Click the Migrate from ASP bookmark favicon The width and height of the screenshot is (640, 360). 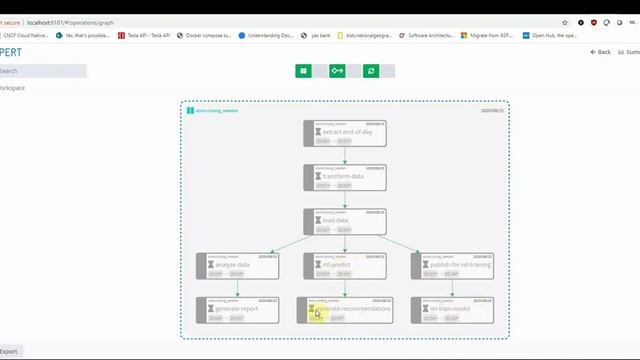(x=464, y=36)
